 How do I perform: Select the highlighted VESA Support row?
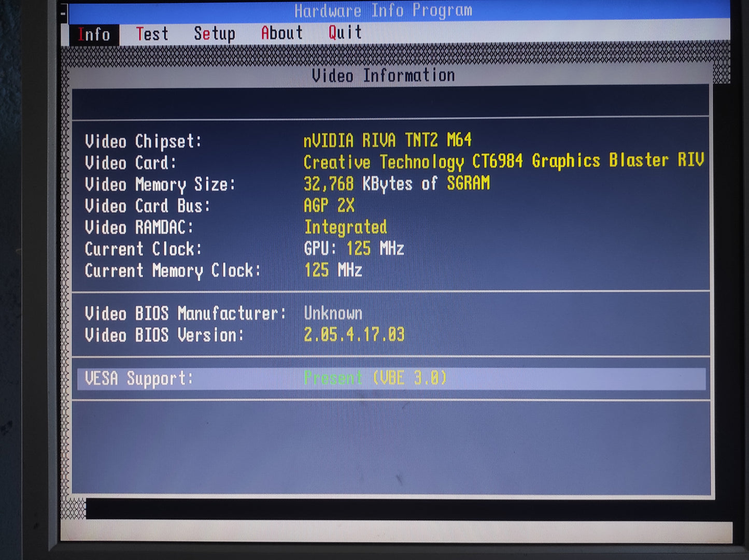tap(391, 379)
